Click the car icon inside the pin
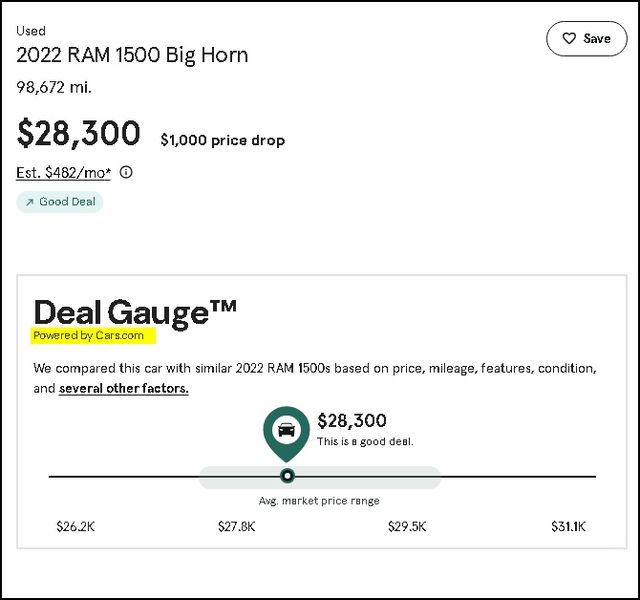 [x=287, y=430]
